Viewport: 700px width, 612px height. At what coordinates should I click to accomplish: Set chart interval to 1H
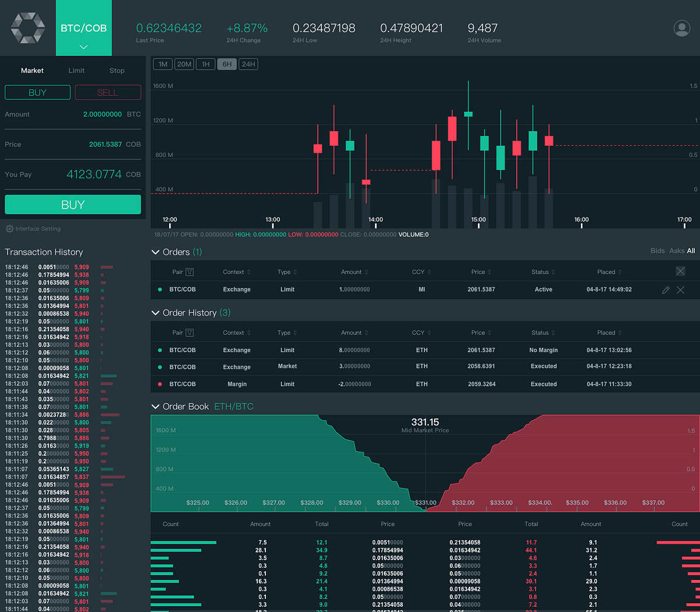(x=205, y=64)
